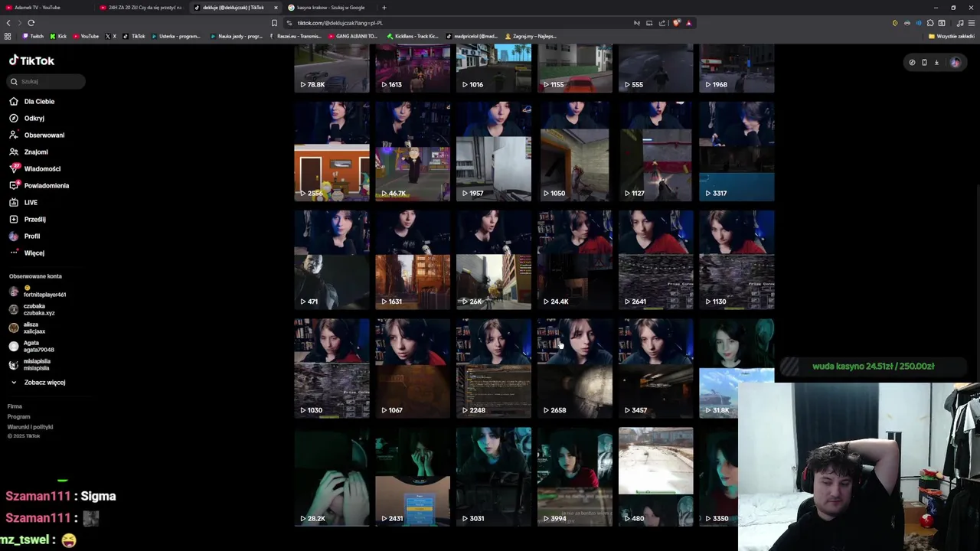Open the Profil page
Viewport: 980px width, 551px height.
(x=24, y=236)
